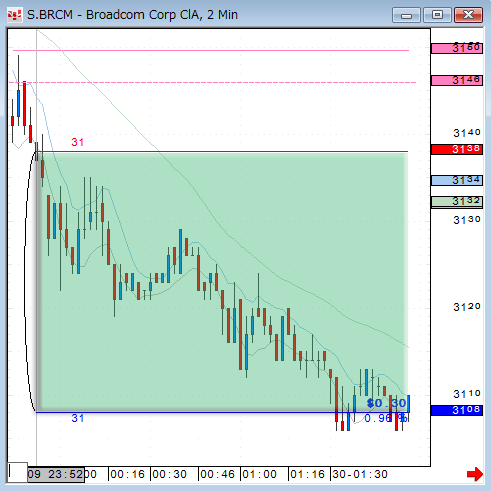
Task: Click the chart application icon in title bar
Action: (x=14, y=15)
